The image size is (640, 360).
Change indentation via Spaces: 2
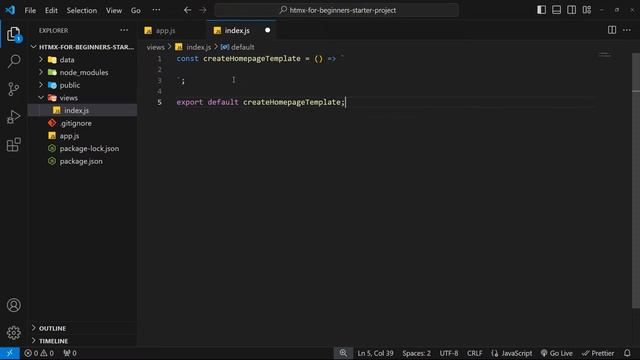click(416, 353)
